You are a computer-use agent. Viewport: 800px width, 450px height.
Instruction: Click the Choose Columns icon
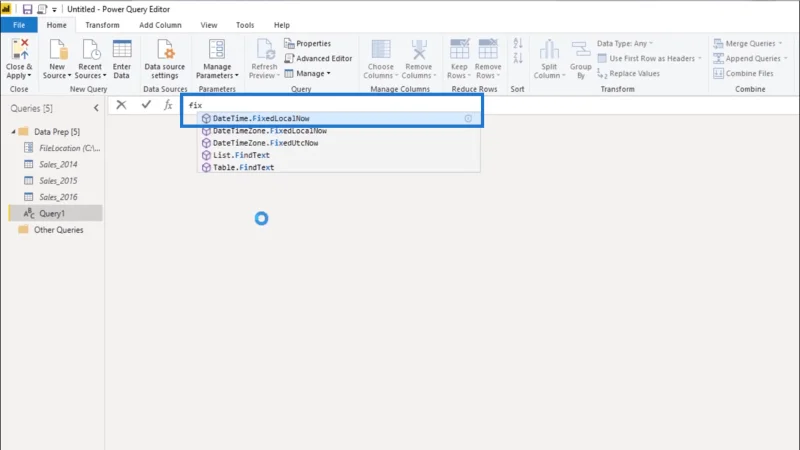381,50
